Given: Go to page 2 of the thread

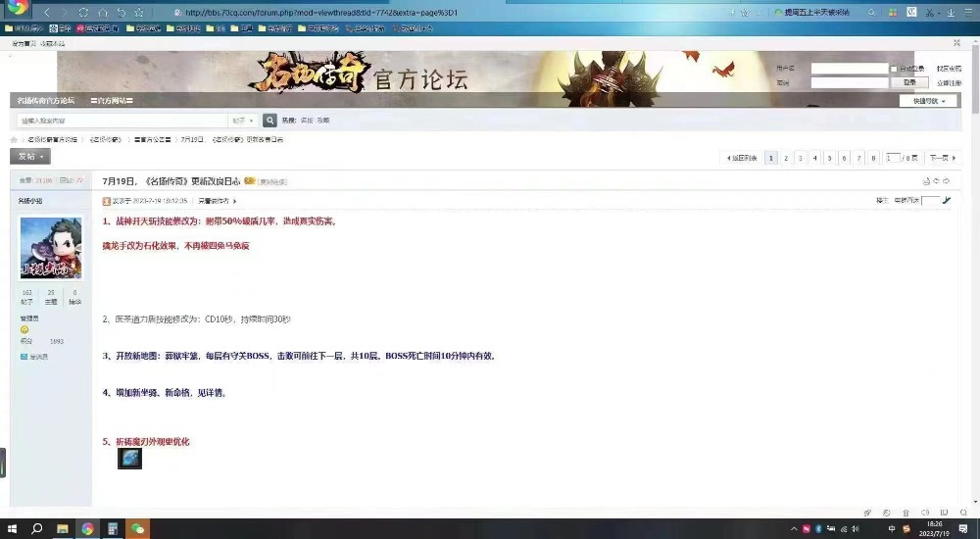Looking at the screenshot, I should (786, 158).
